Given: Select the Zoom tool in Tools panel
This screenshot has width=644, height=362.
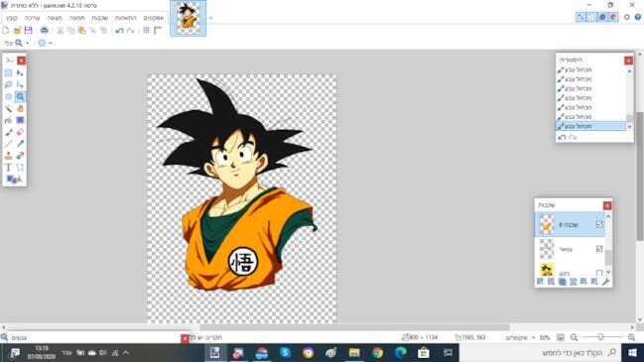Looking at the screenshot, I should pos(20,97).
